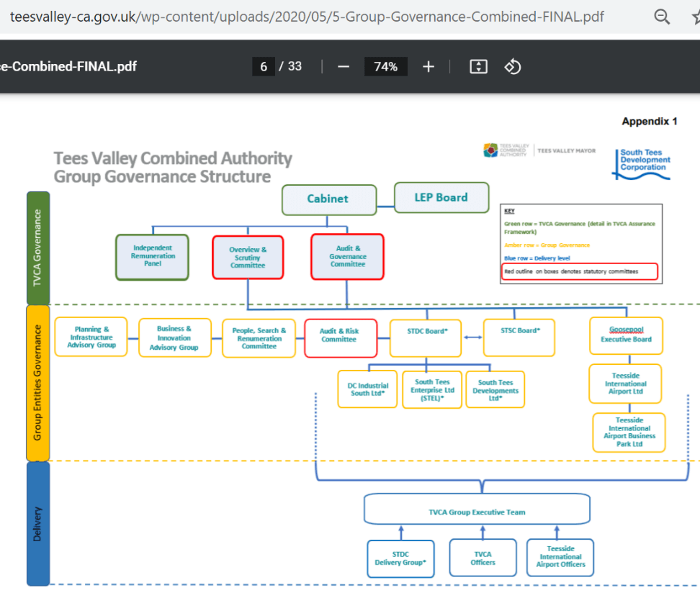Click the amber Group Entities Governance label
This screenshot has height=598, width=700.
coord(38,383)
